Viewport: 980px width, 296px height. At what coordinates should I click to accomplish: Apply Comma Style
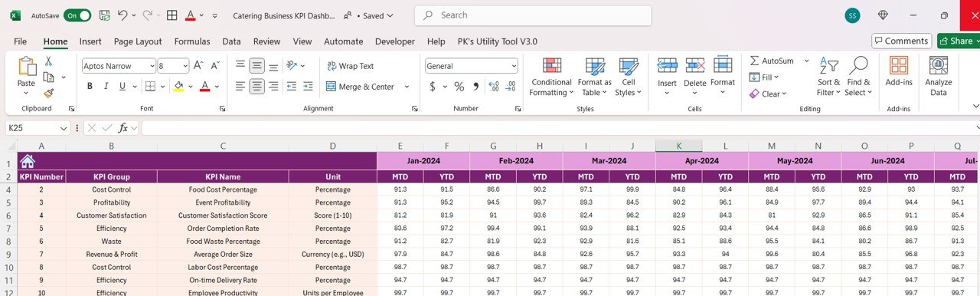pyautogui.click(x=475, y=87)
